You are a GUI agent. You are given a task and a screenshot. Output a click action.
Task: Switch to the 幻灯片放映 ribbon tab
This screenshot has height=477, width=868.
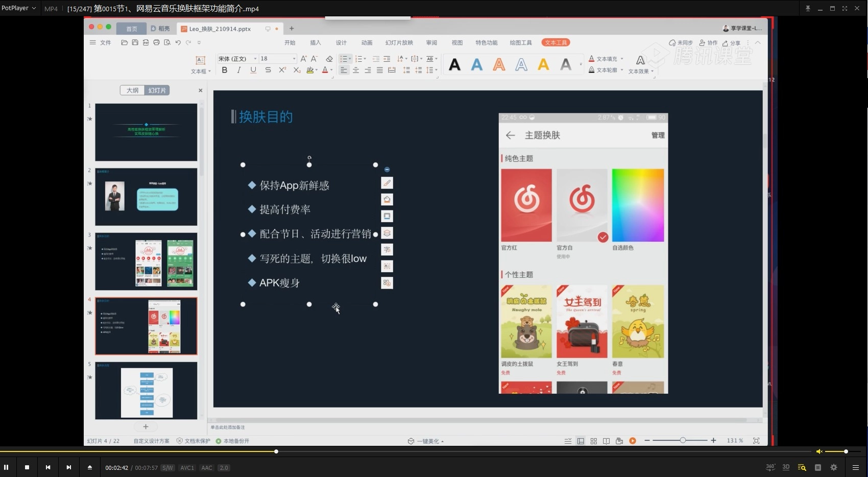pyautogui.click(x=399, y=43)
